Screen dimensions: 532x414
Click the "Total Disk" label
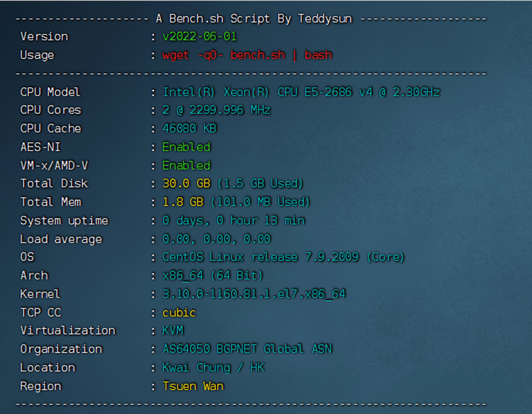pos(54,183)
